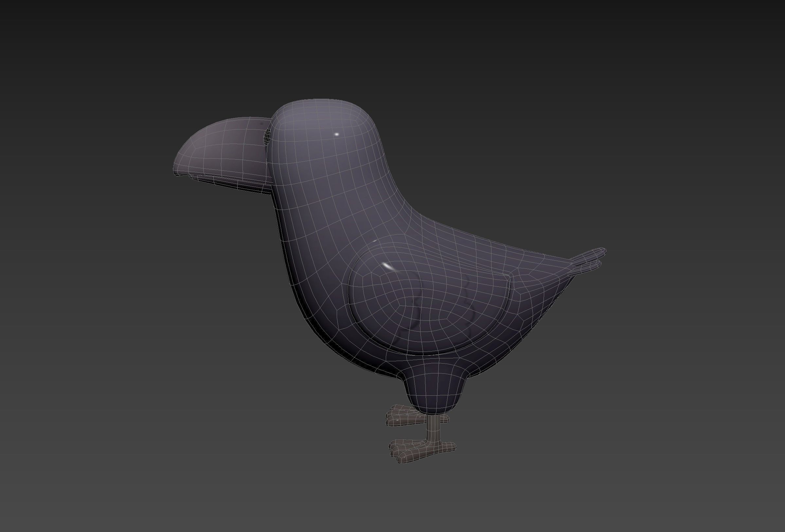Click the bird's thigh mesh above the legs
The image size is (785, 532).
click(436, 388)
